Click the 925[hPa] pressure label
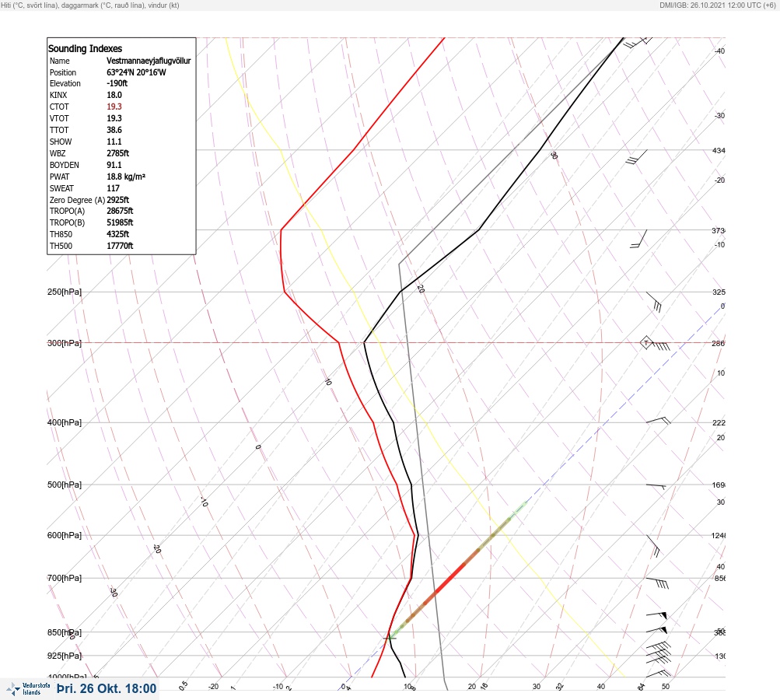The width and height of the screenshot is (780, 700). [x=65, y=656]
